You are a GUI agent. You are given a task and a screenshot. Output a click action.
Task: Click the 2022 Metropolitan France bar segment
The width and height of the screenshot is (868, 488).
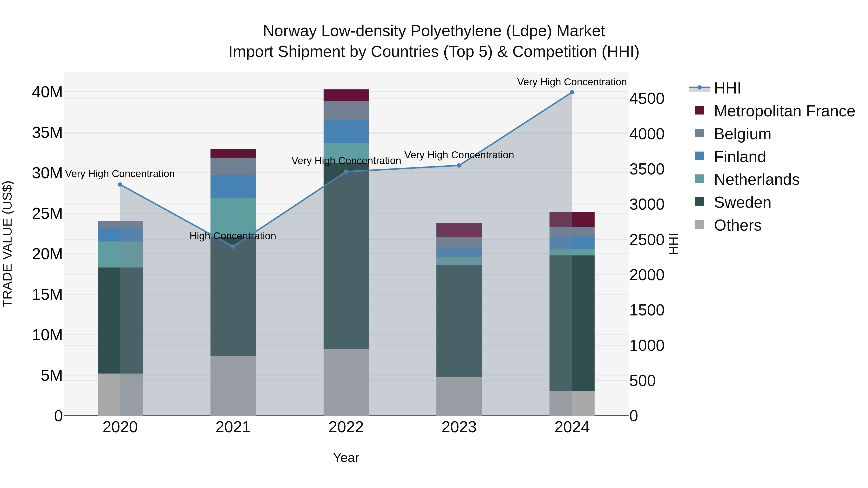346,95
